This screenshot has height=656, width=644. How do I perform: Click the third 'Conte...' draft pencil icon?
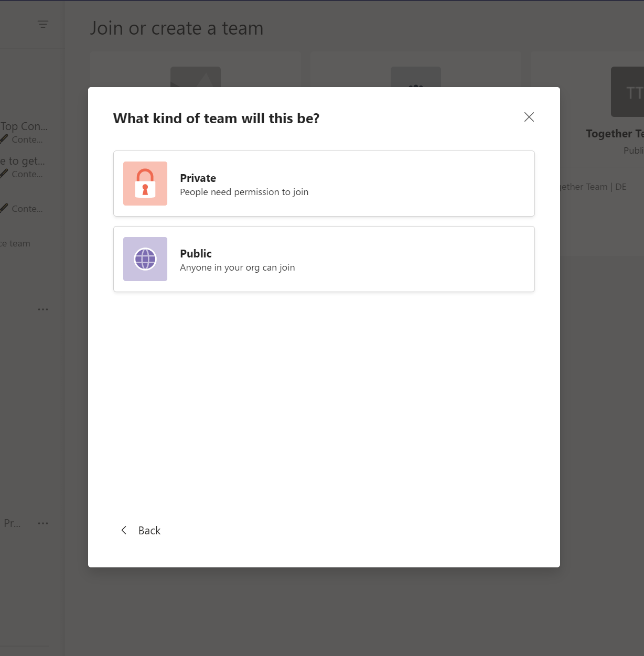(x=5, y=208)
